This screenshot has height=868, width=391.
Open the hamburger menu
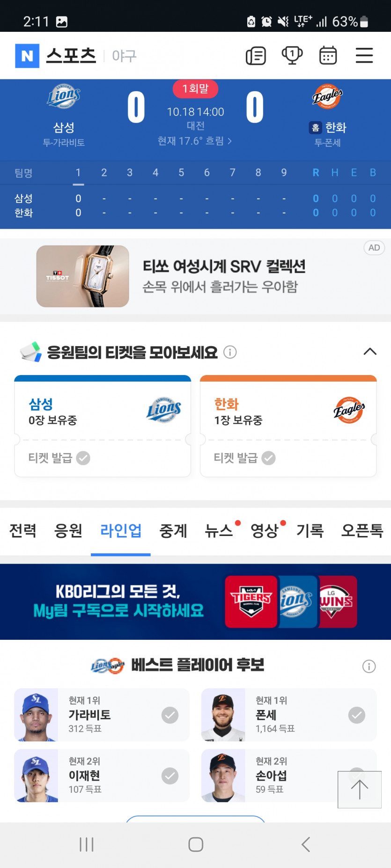click(x=364, y=55)
